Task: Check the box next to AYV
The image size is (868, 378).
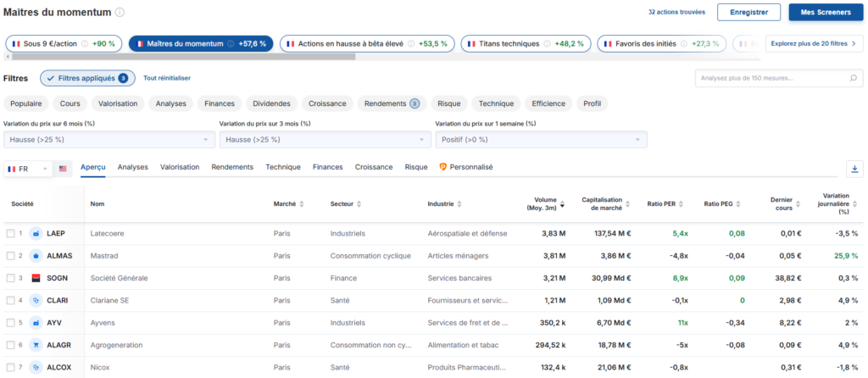Action: (x=10, y=322)
